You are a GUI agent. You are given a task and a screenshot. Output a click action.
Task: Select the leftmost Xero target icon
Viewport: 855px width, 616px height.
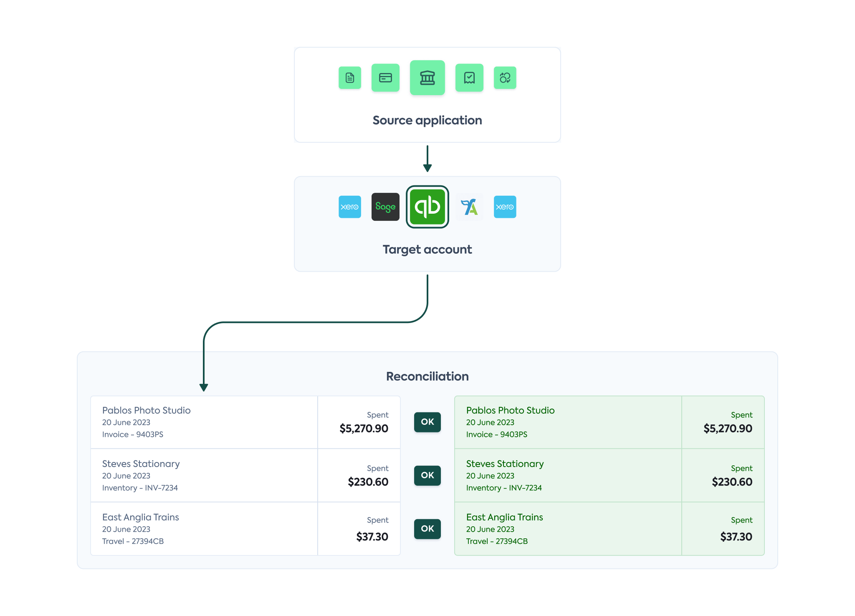click(x=350, y=207)
